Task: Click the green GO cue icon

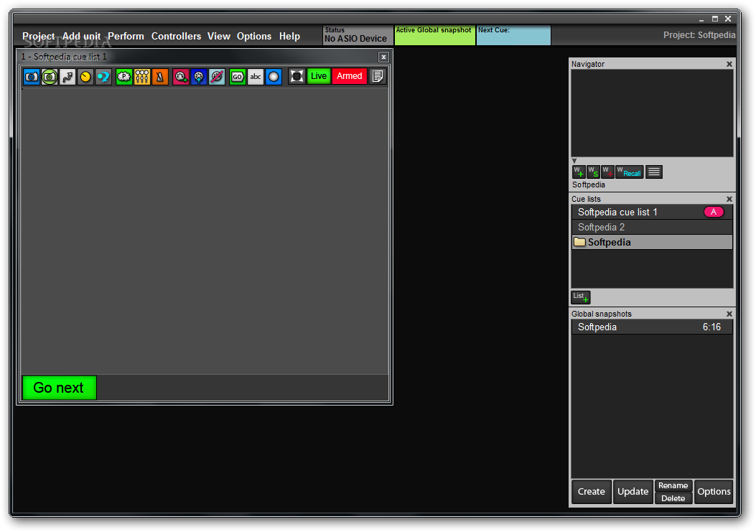Action: coord(237,77)
